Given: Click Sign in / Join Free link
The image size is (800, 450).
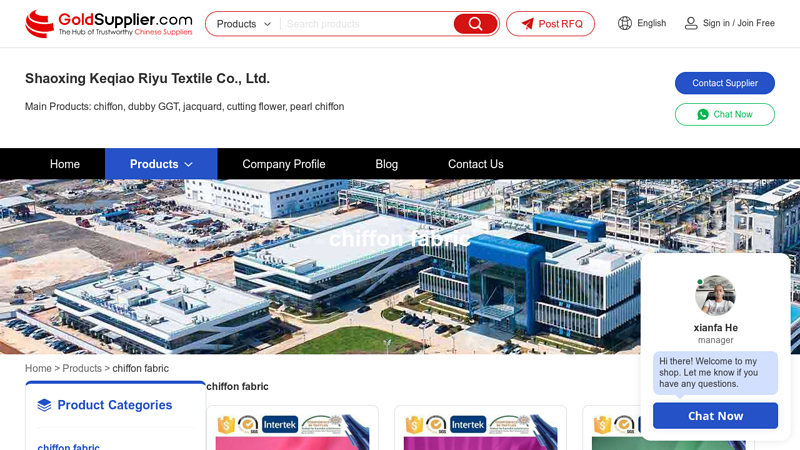Looking at the screenshot, I should (x=738, y=23).
